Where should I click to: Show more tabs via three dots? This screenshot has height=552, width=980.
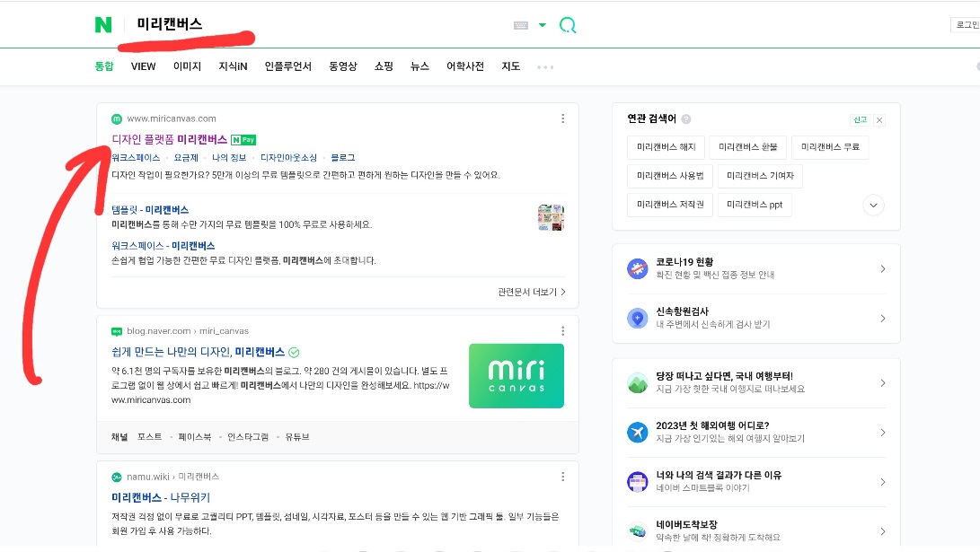545,66
